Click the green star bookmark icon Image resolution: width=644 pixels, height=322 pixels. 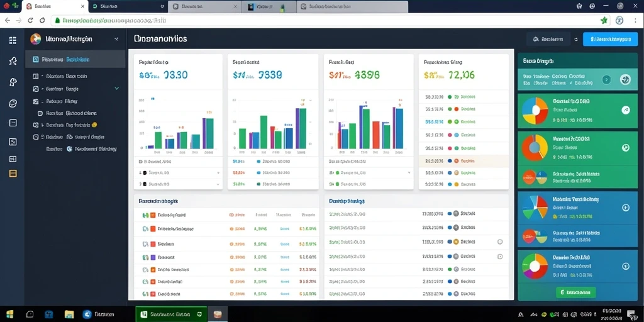[x=604, y=20]
